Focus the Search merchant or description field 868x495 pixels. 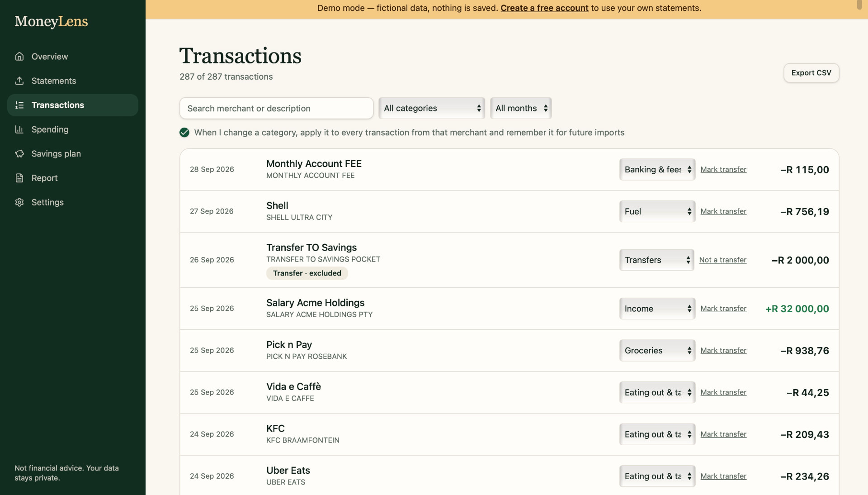click(276, 108)
